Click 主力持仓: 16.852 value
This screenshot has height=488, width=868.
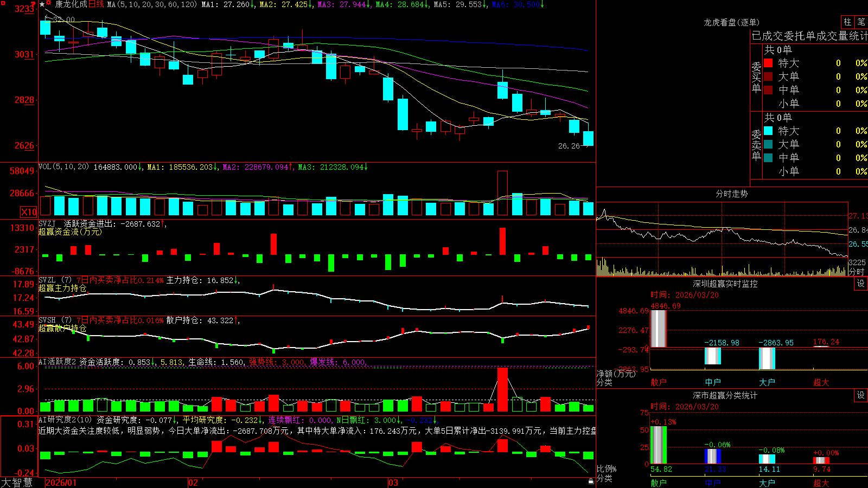pyautogui.click(x=202, y=280)
